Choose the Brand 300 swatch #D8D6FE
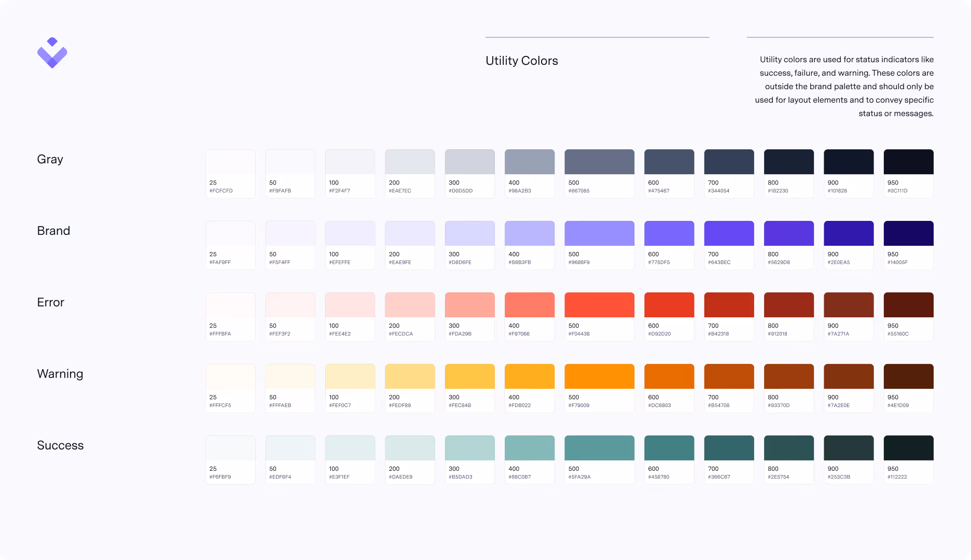 470,245
